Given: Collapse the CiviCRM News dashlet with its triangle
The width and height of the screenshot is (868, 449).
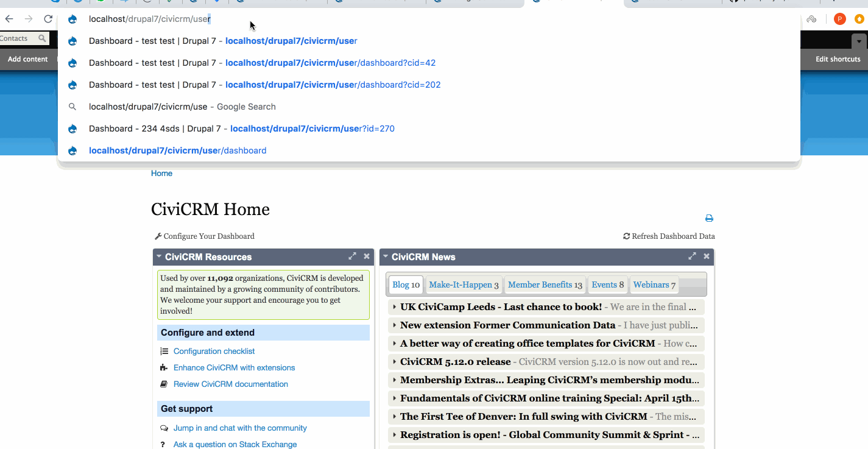Looking at the screenshot, I should 386,256.
